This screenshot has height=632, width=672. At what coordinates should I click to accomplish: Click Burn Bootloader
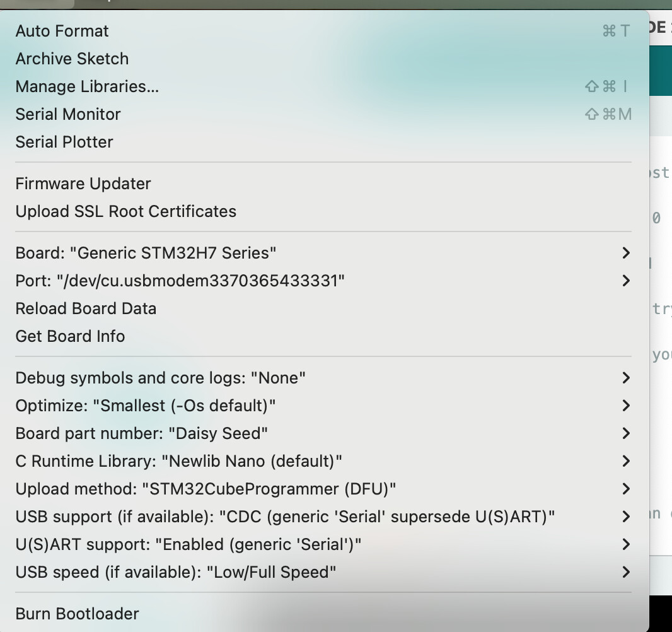[x=77, y=614]
